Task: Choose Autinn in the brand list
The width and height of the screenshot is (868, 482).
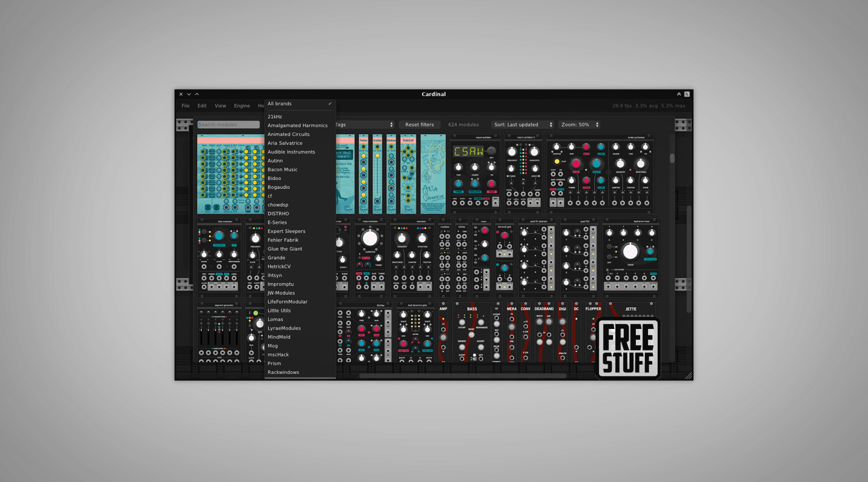Action: pos(300,161)
